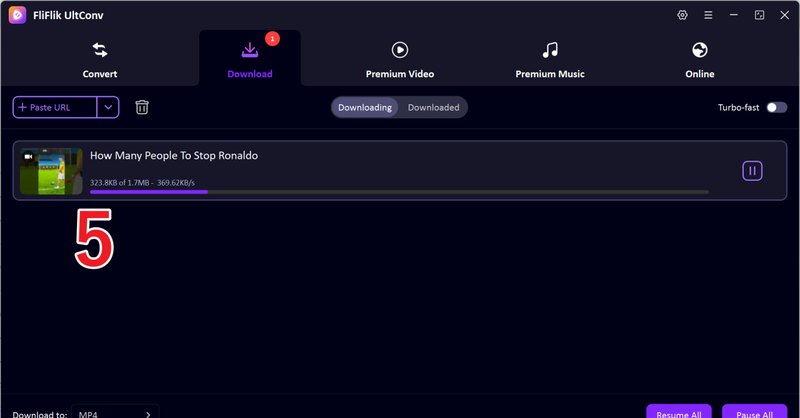Show the Downloaded list

(x=433, y=107)
